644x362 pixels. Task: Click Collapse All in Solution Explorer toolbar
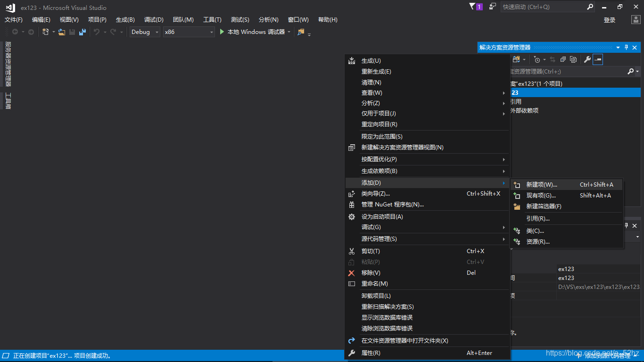pos(563,59)
